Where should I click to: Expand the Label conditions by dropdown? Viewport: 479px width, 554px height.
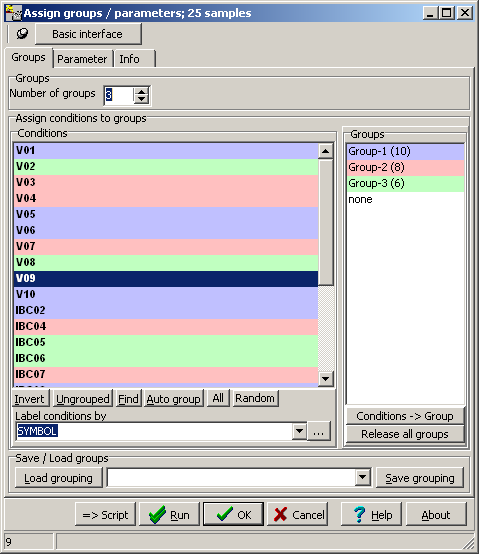click(x=299, y=431)
